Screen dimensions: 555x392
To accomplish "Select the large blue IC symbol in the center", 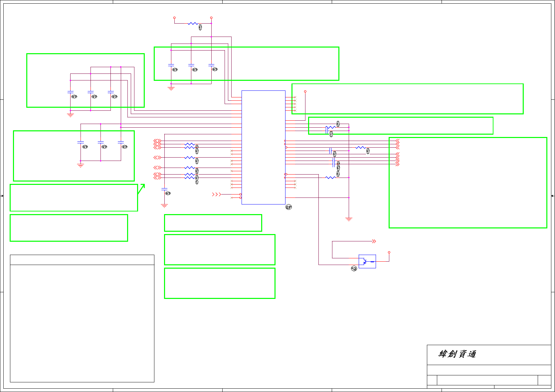I will pos(263,147).
